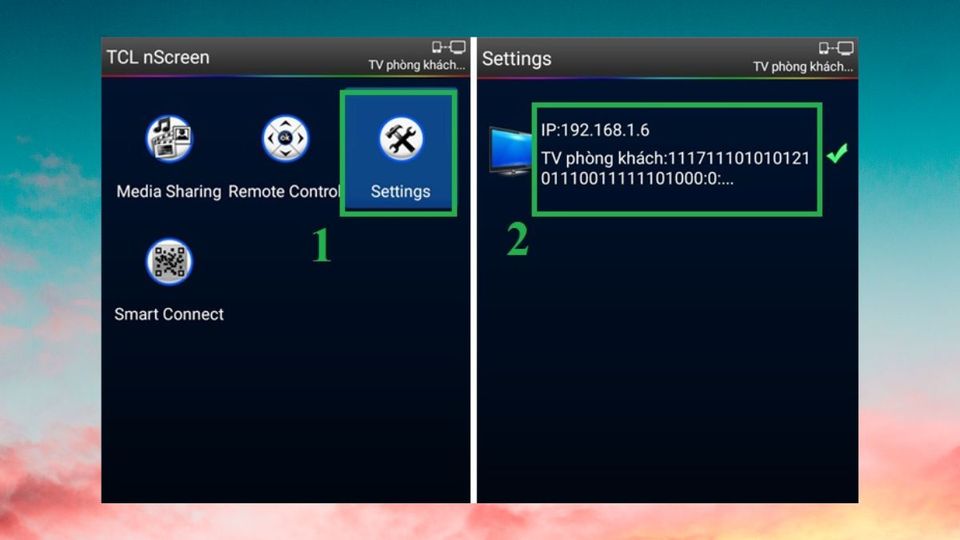
Task: Click the "Settings" title in right panel header
Action: click(x=515, y=58)
